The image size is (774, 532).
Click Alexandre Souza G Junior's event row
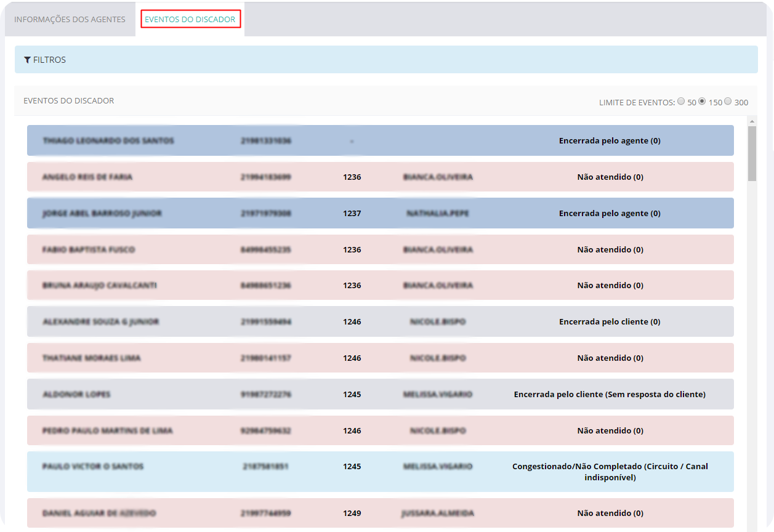tap(101, 322)
